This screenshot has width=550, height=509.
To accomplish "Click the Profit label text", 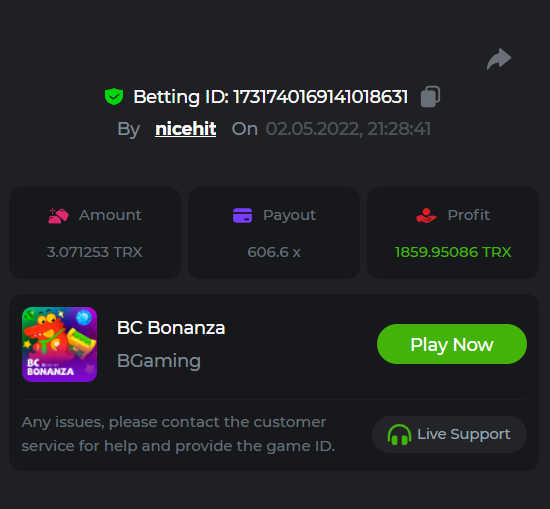I will 469,215.
